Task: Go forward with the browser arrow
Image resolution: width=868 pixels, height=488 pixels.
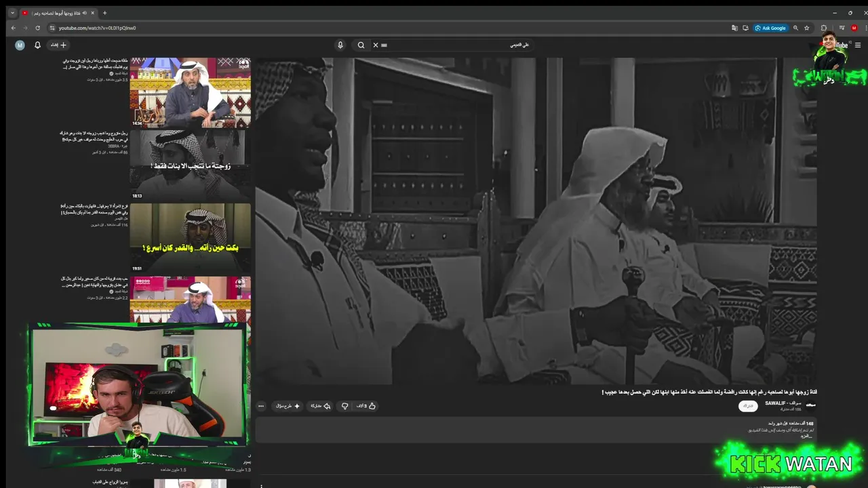Action: pos(25,28)
